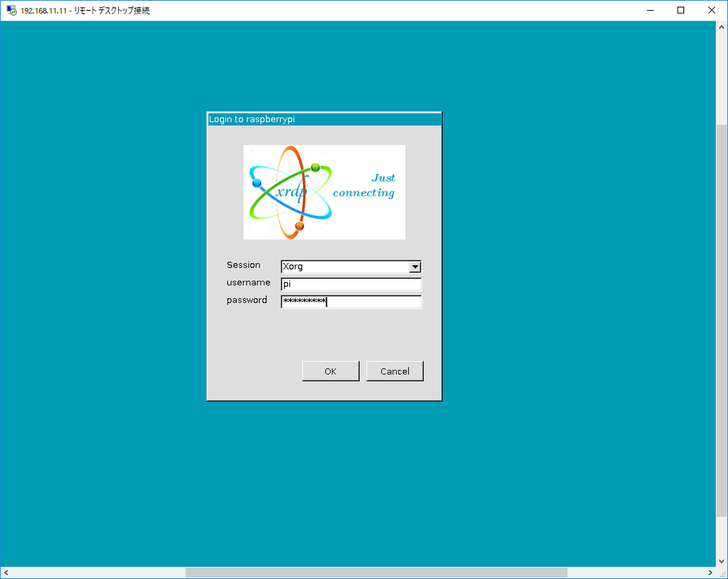Focus the username field containing pi
Screen dimensions: 728x579
[x=351, y=284]
